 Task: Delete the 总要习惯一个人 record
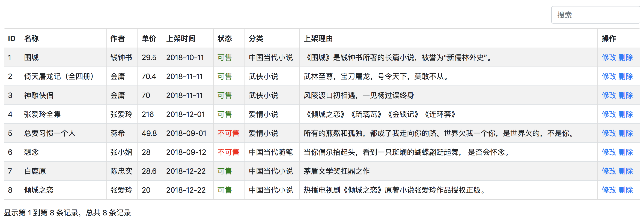coord(626,133)
